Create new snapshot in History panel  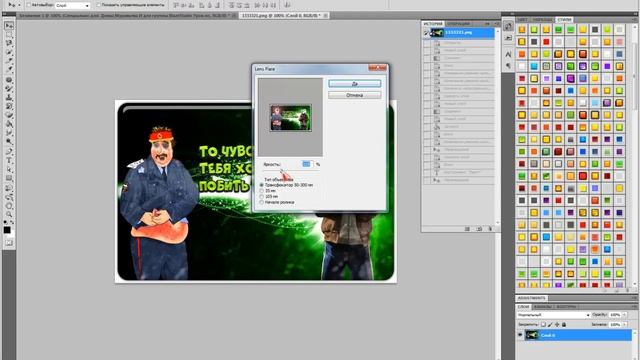pyautogui.click(x=479, y=229)
